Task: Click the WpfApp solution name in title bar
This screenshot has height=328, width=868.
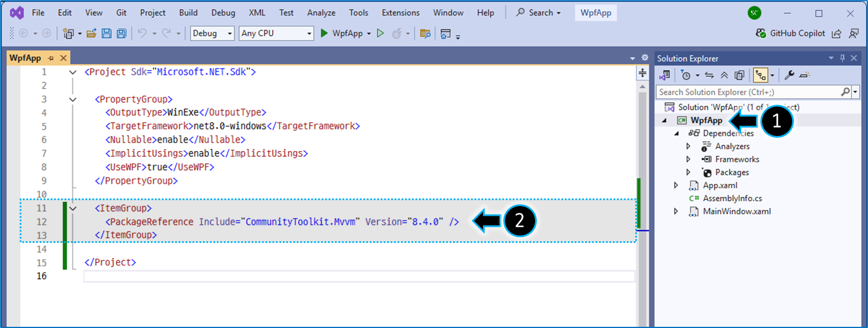Action: click(596, 13)
